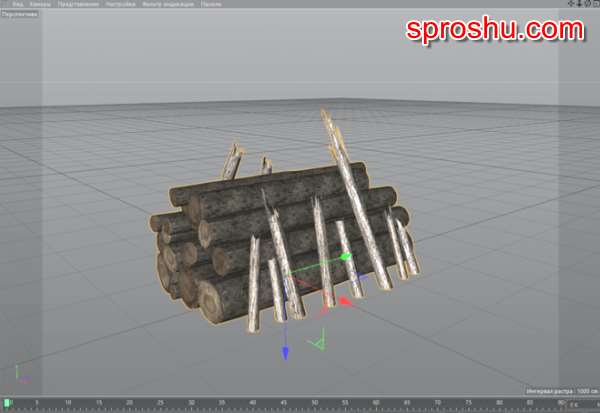Toggle the maximize viewport icon

[x=594, y=5]
